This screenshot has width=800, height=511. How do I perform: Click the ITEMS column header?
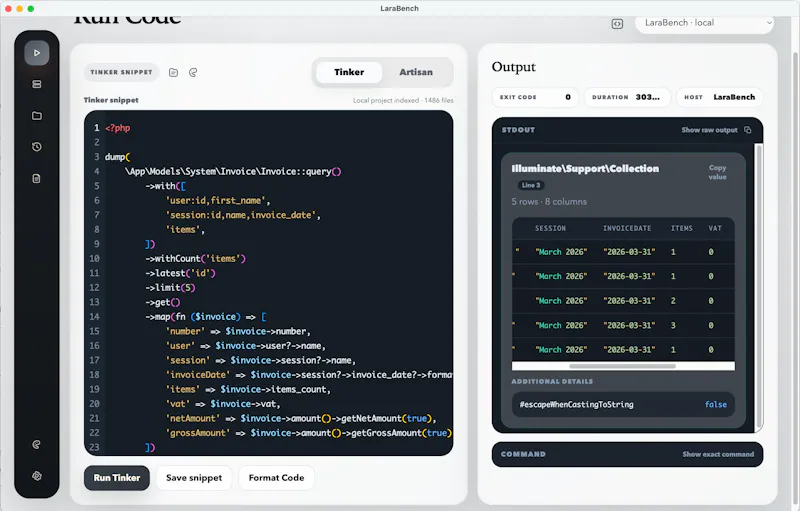coord(682,228)
